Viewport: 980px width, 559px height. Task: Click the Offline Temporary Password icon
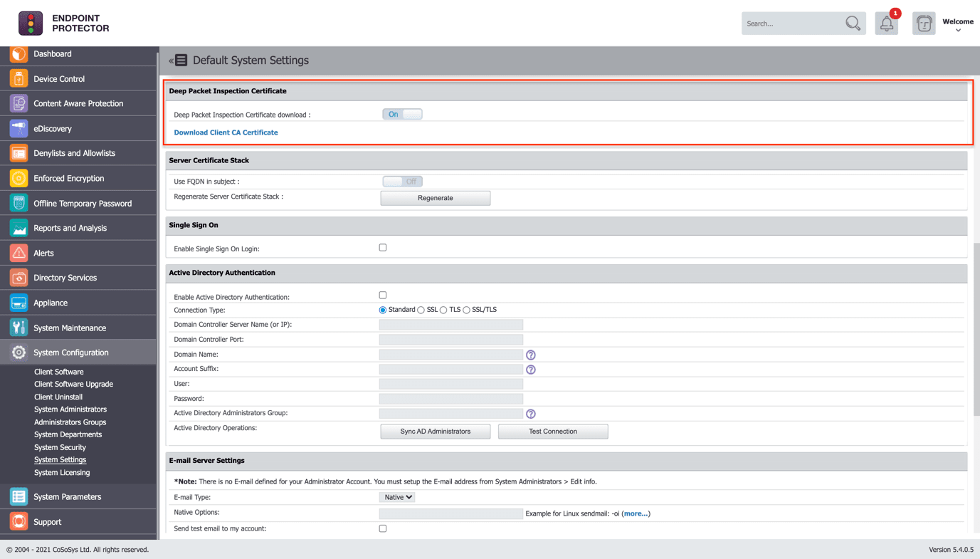19,203
